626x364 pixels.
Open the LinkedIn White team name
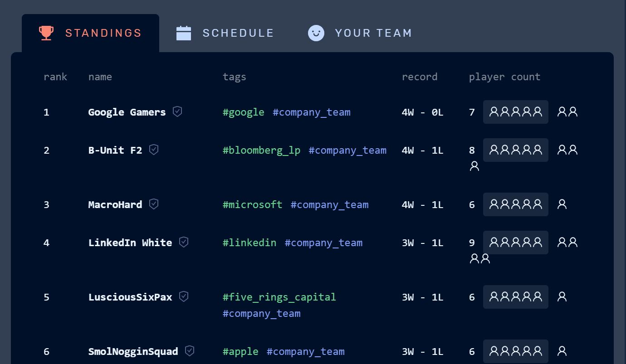coord(130,243)
